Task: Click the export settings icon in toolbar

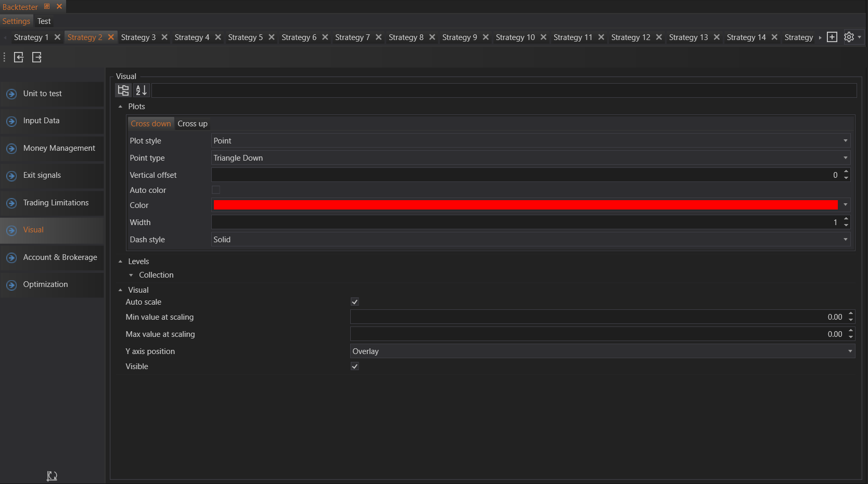Action: 36,57
